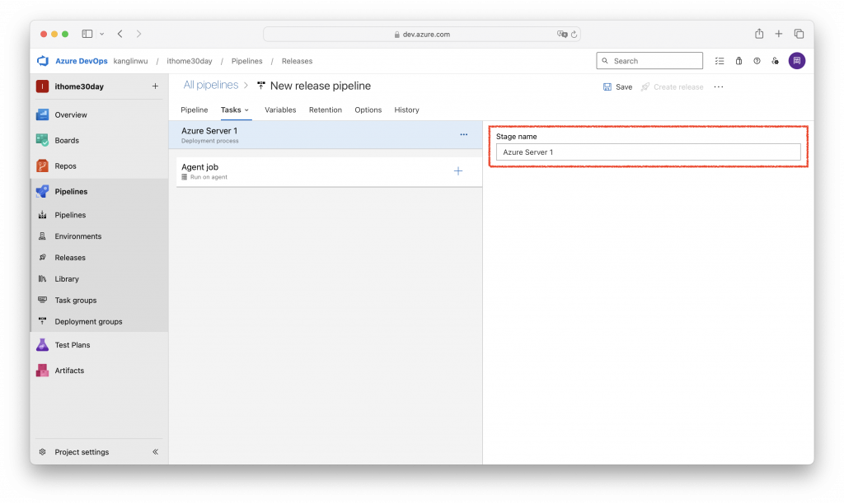Open Boards in the sidebar
The height and width of the screenshot is (504, 844).
click(x=67, y=140)
